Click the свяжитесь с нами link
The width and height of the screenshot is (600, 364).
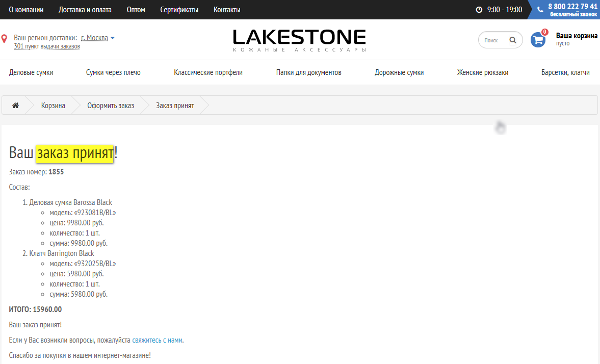(x=158, y=340)
